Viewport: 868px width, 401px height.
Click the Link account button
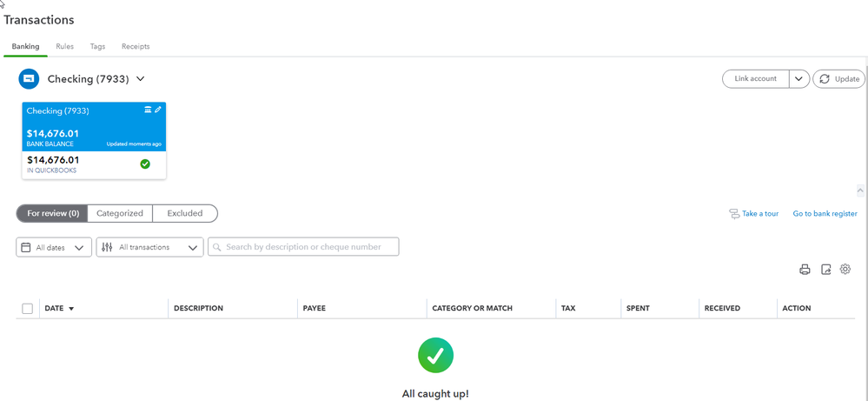[755, 79]
